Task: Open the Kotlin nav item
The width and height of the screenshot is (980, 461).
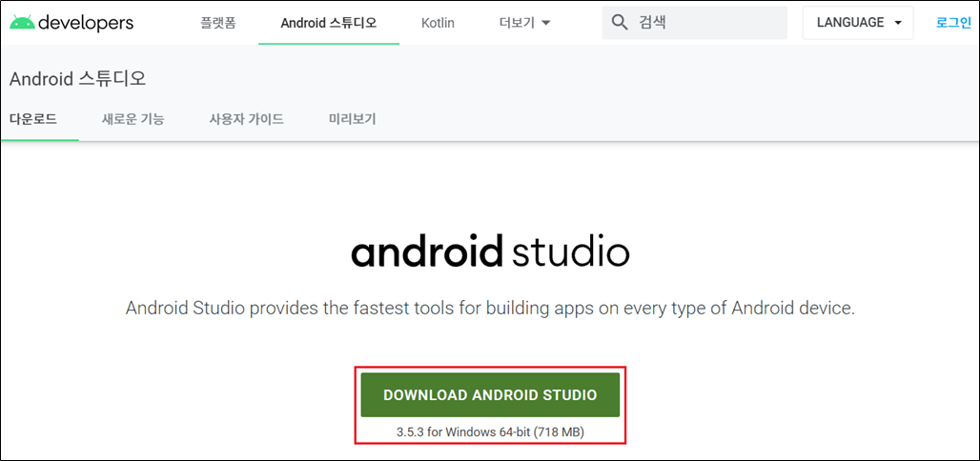Action: tap(438, 23)
